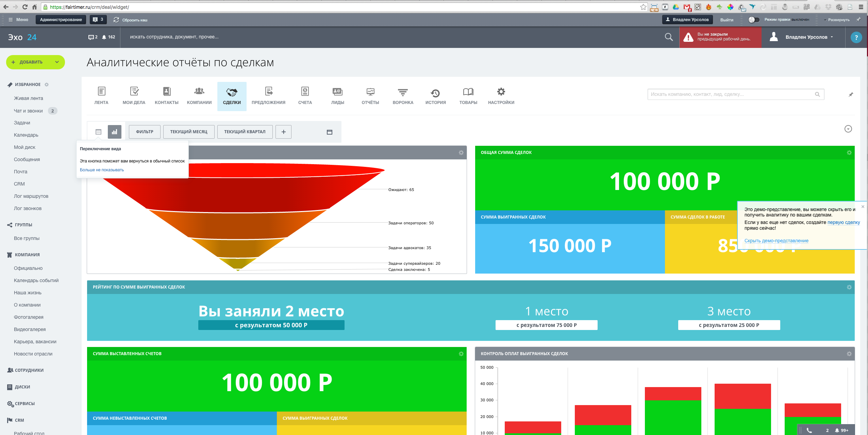Expand the Добавить button dropdown arrow
868x435 pixels.
pos(57,62)
